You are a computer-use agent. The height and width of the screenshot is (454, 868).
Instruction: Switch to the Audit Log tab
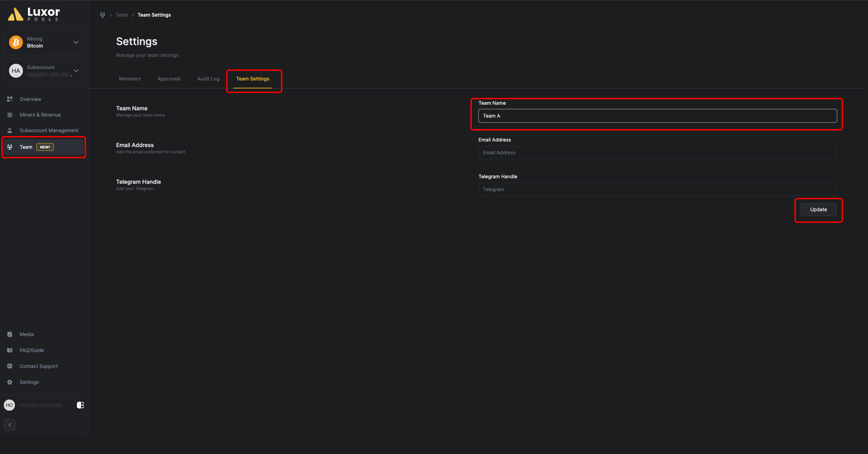point(208,79)
